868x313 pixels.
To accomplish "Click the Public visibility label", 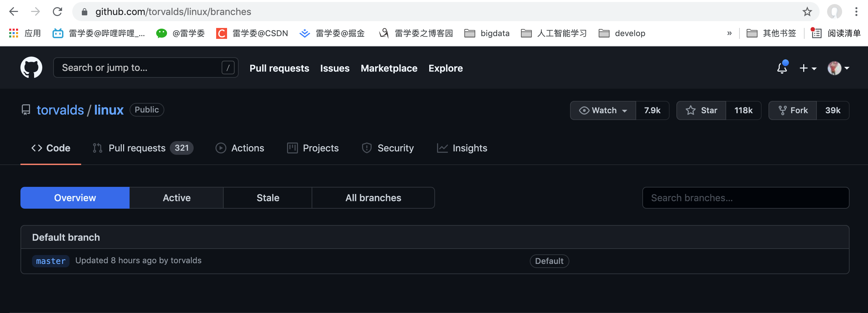I will tap(147, 110).
